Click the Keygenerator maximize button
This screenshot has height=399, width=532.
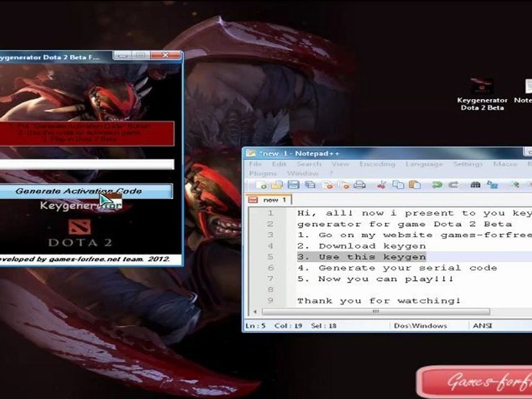(x=141, y=55)
